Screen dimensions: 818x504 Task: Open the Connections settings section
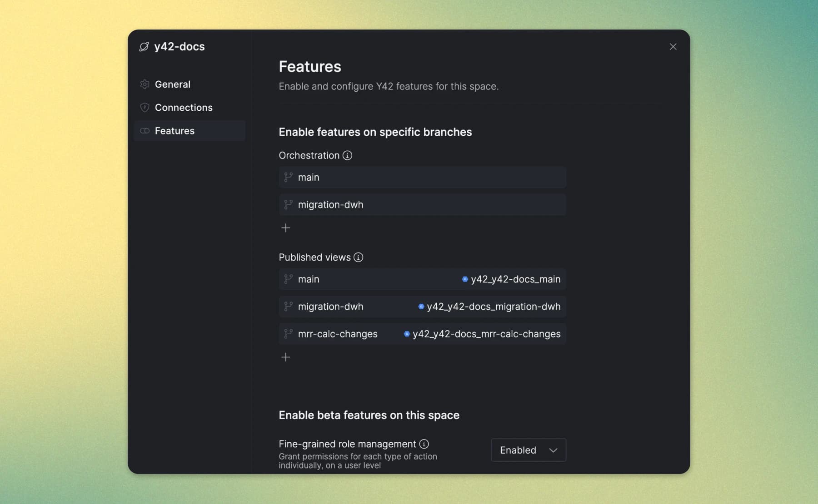click(190, 107)
